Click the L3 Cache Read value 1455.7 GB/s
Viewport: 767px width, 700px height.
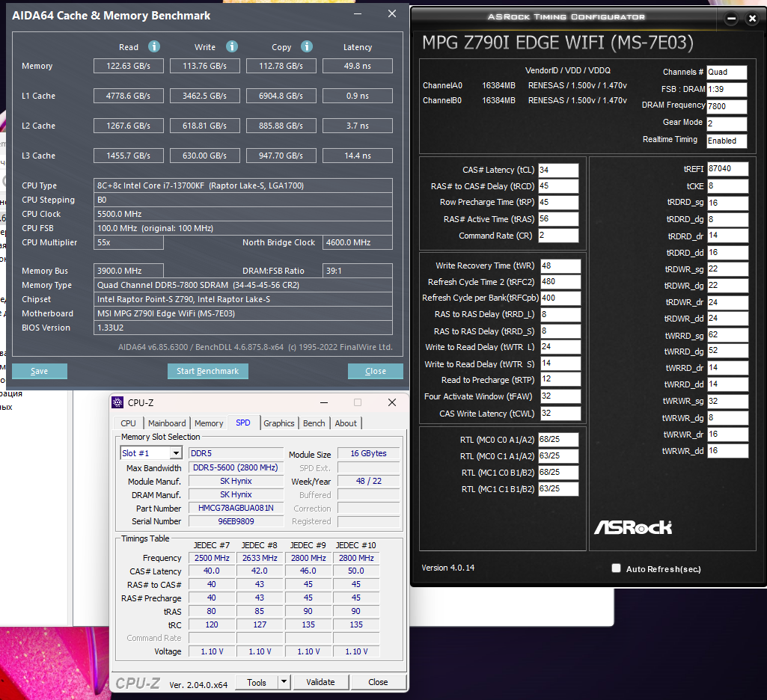pyautogui.click(x=128, y=156)
